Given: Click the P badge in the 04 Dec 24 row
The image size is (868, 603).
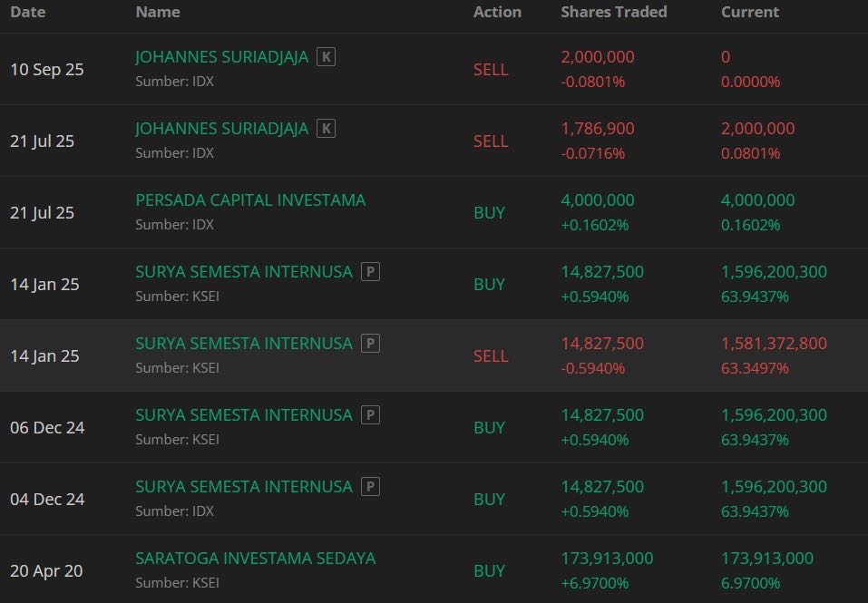Looking at the screenshot, I should pyautogui.click(x=369, y=487).
